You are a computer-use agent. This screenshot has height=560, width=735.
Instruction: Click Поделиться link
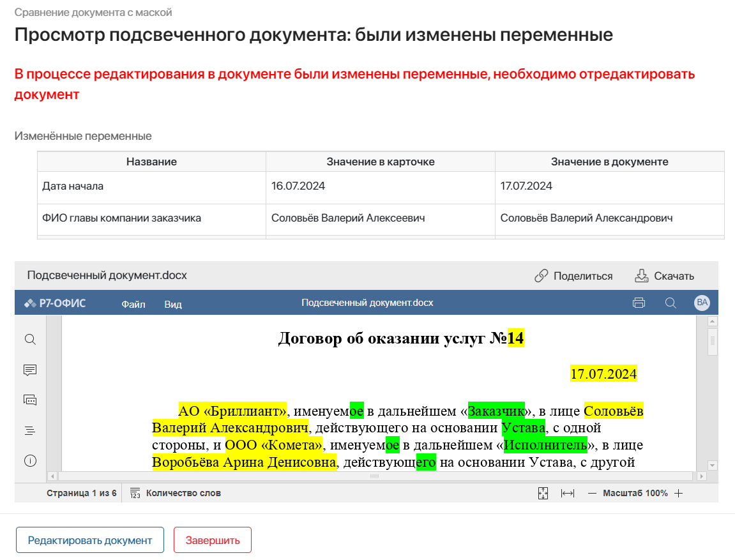582,276
